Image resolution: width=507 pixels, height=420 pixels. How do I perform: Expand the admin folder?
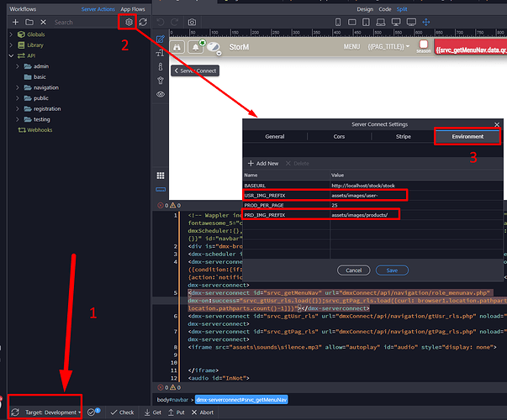(18, 66)
